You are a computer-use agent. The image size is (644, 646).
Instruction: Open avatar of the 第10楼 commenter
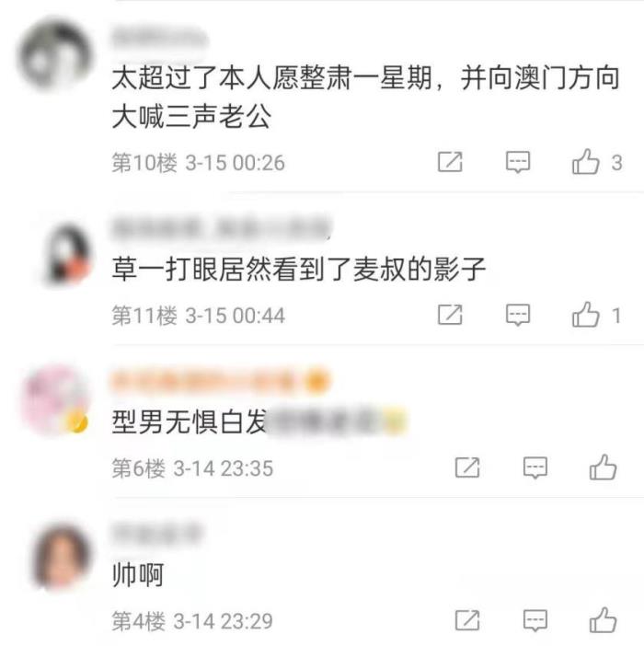[55, 54]
